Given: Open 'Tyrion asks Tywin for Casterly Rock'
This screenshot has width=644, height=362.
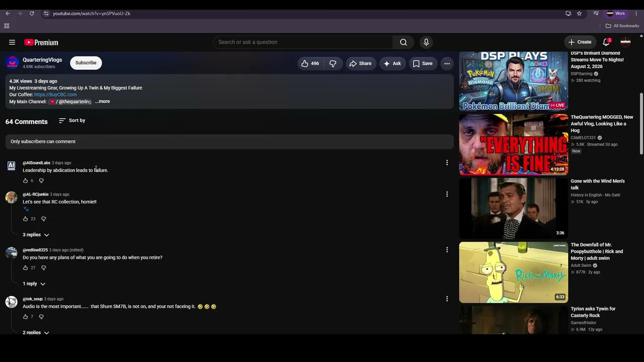Looking at the screenshot, I should pyautogui.click(x=593, y=312).
